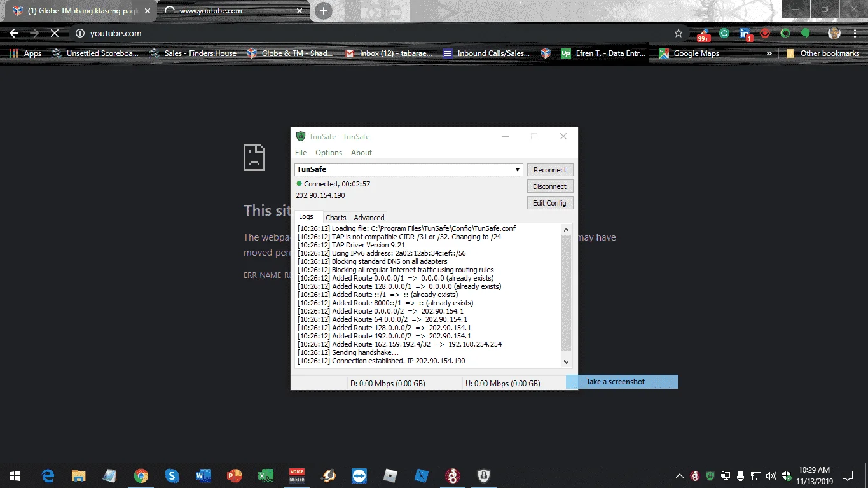The width and height of the screenshot is (868, 488).
Task: Switch to the Advanced tab
Action: coord(369,218)
